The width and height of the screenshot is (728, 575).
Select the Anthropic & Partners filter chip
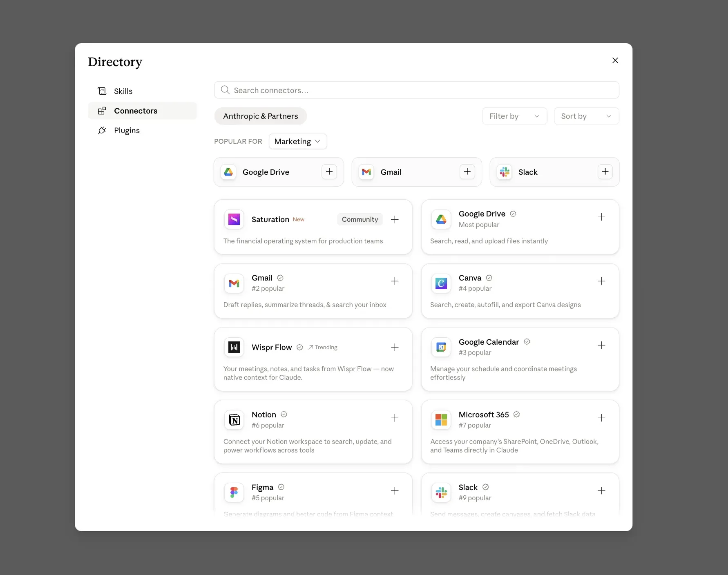[x=261, y=116]
